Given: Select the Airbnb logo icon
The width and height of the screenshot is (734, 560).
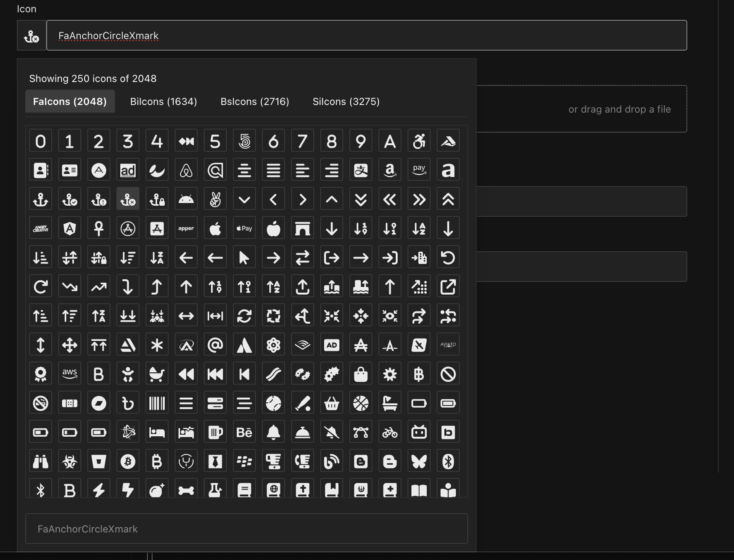Looking at the screenshot, I should point(186,170).
